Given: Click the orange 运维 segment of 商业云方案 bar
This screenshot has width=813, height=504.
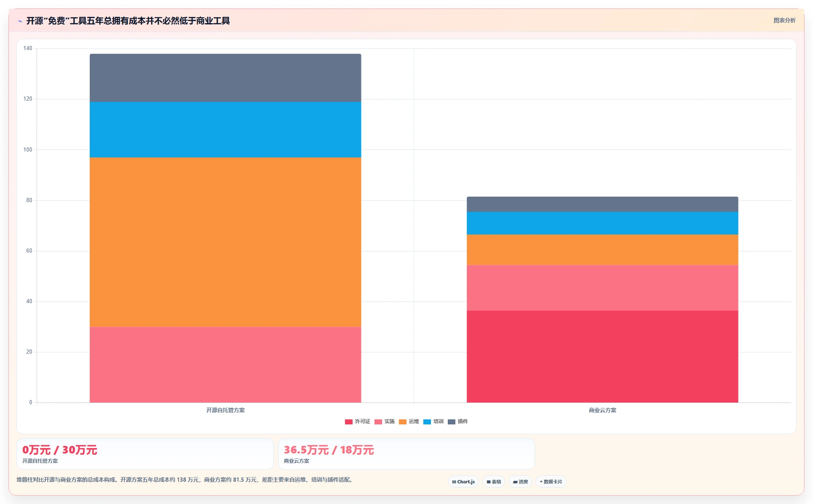Looking at the screenshot, I should point(602,250).
